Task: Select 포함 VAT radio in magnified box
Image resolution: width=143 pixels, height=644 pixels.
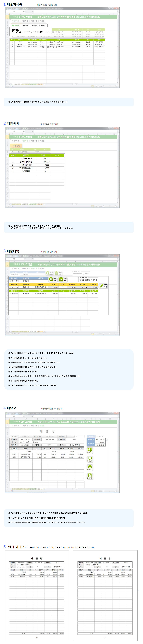Action: coord(80,280)
